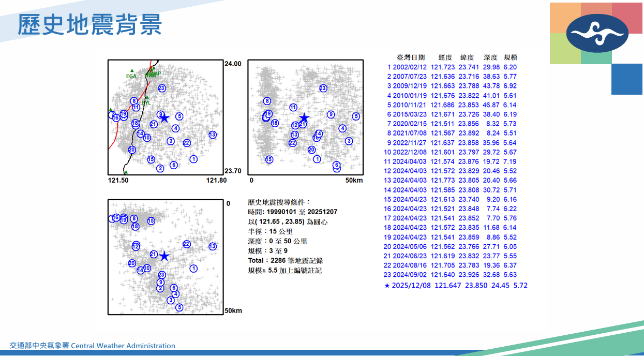Select the starred 2025/12/08 earthquake row
This screenshot has height=356, width=644.
(455, 285)
